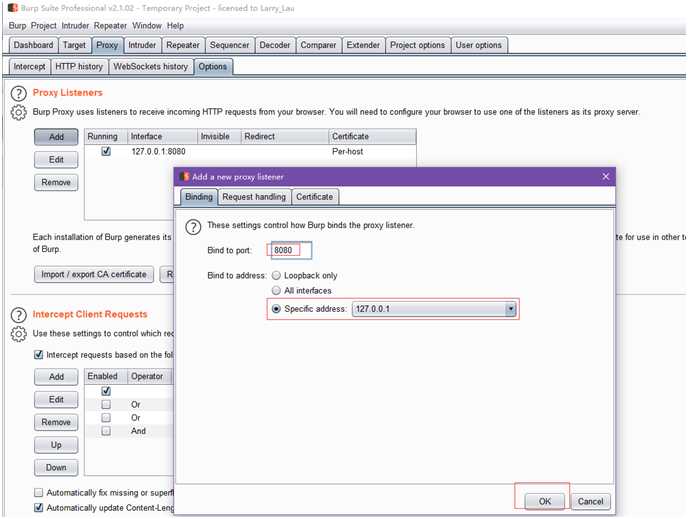Open WebSockets history sub-tab

pyautogui.click(x=150, y=66)
